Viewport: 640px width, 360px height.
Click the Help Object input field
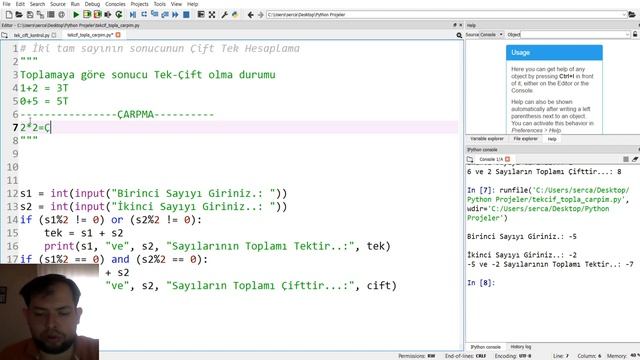tap(573, 35)
